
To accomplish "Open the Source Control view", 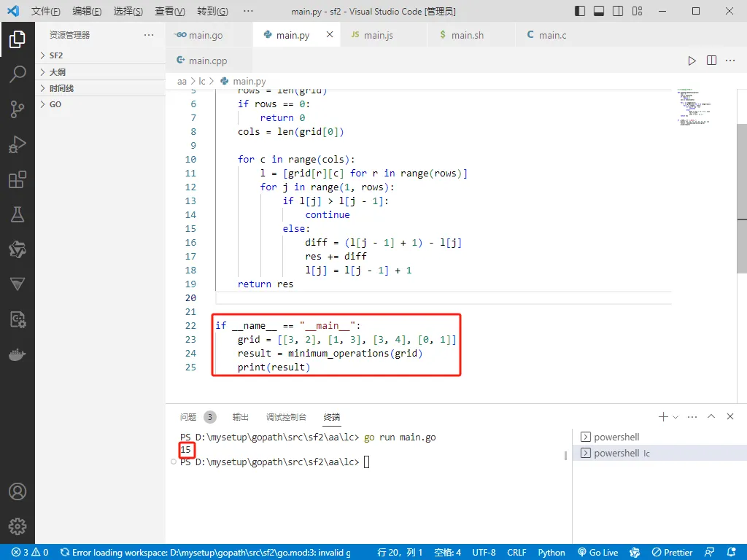I will [x=18, y=109].
